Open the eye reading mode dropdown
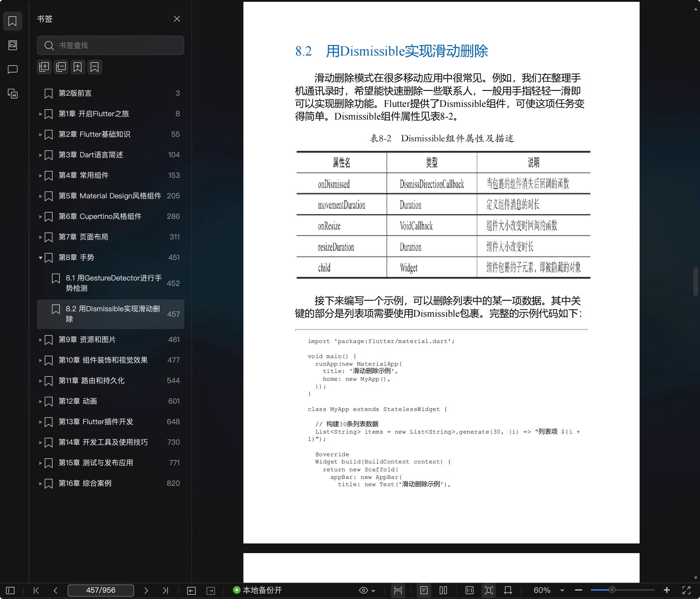700x599 pixels. coord(367,590)
